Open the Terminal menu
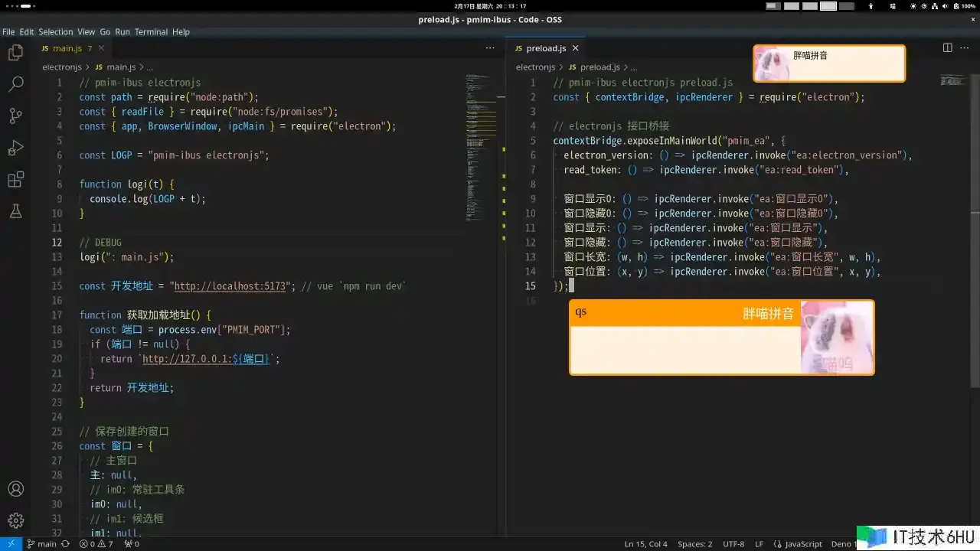This screenshot has height=551, width=980. click(151, 32)
